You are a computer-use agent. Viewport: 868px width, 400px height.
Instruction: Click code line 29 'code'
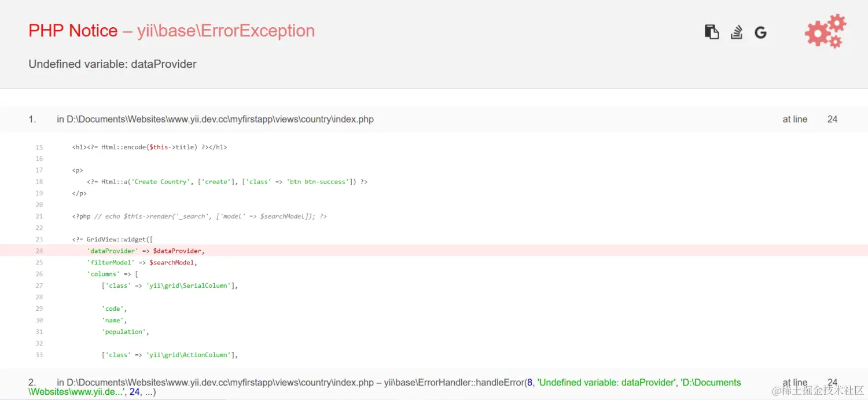[114, 309]
